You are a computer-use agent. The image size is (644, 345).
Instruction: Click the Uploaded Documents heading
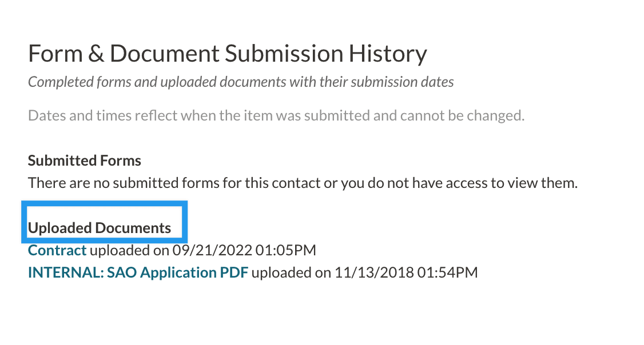pos(100,228)
